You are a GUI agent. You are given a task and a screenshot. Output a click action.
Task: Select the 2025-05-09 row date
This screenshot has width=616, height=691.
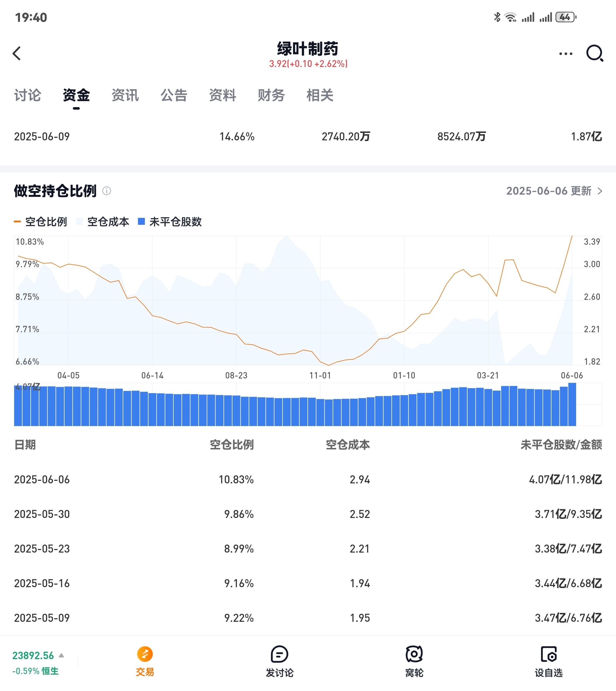click(x=42, y=618)
